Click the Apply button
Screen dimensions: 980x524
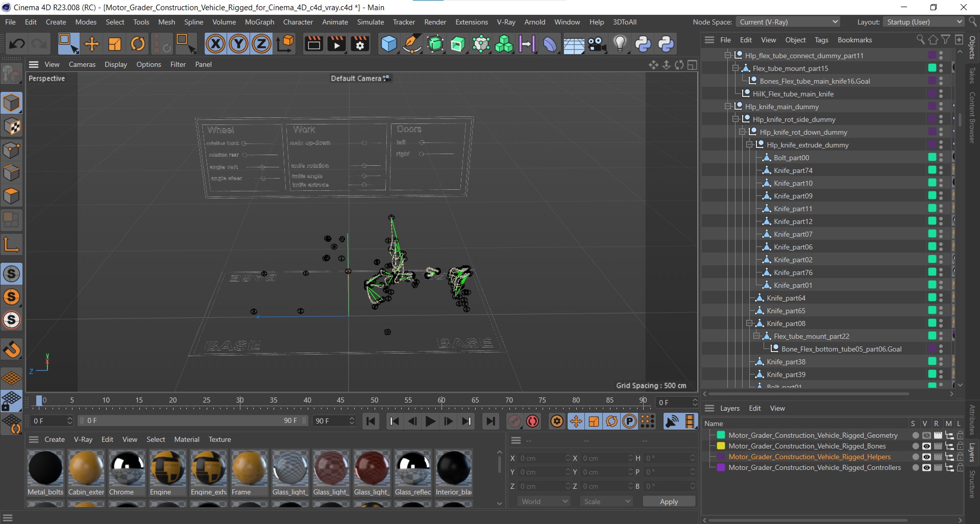[669, 502]
